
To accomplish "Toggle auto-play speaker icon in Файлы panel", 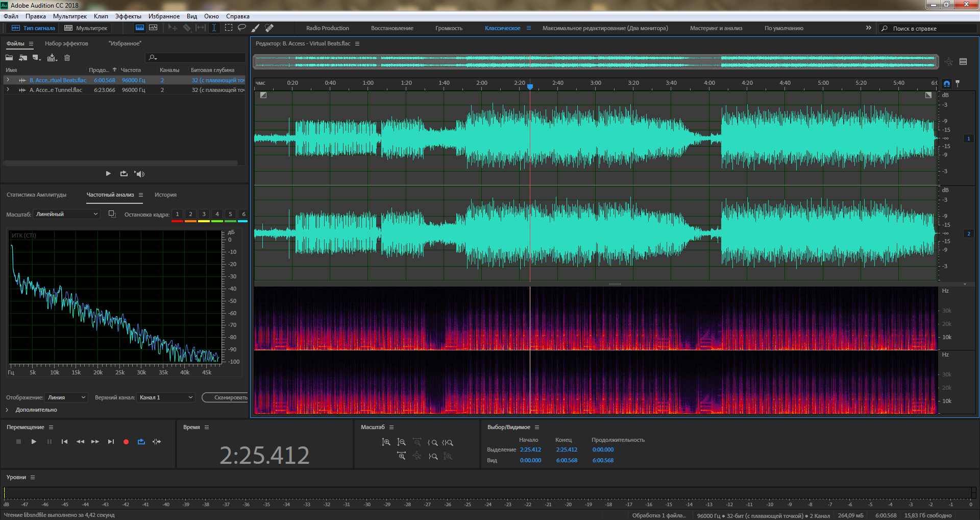I will point(139,174).
